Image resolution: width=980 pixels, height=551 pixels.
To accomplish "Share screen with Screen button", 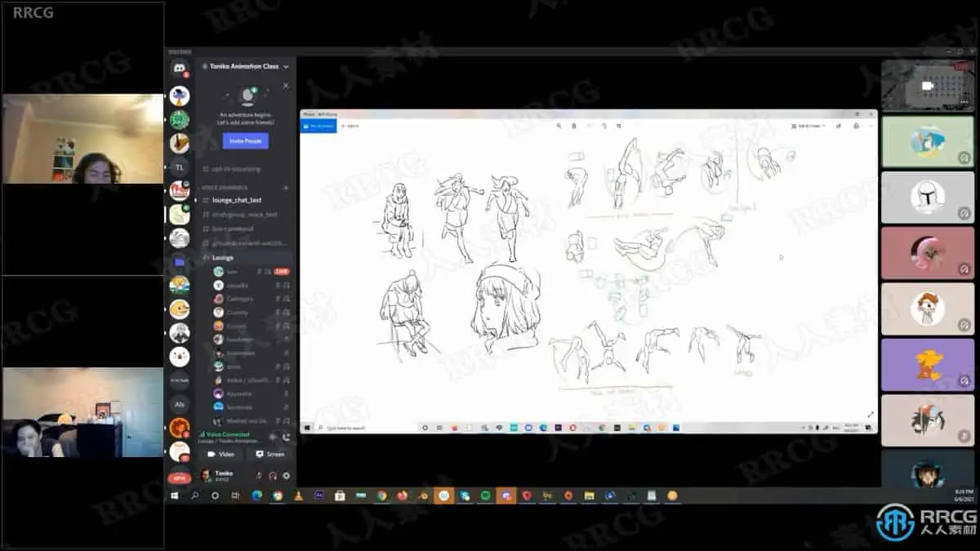I will 270,454.
